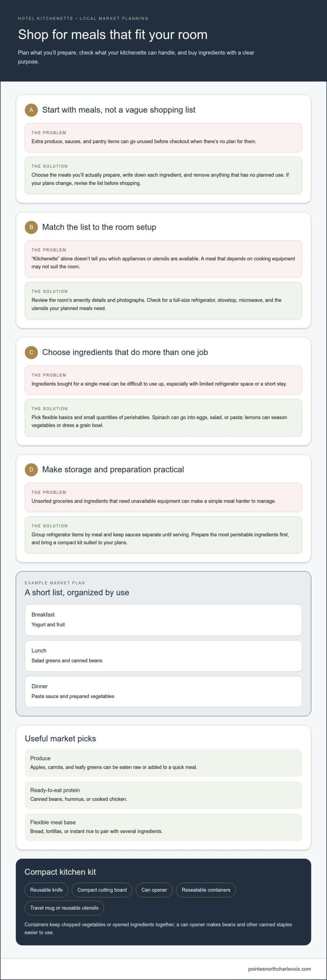Screen dimensions: 327x980
Task: Open the Lunch meal card
Action: pyautogui.click(x=163, y=656)
